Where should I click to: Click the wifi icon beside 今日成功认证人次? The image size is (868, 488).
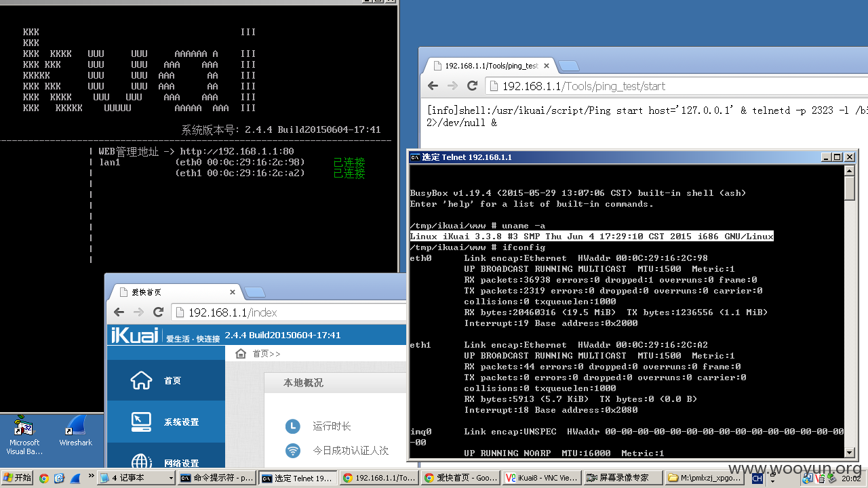[292, 450]
